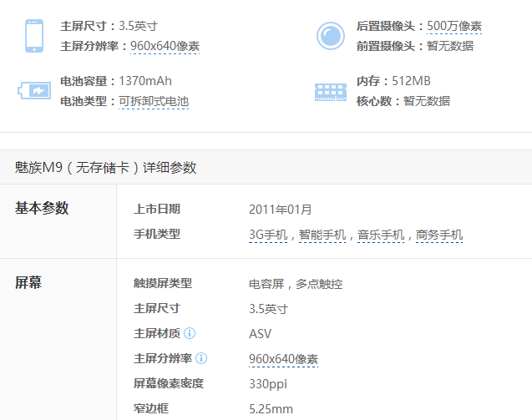Select the 核心数：暂无数据 text
The width and height of the screenshot is (532, 420).
tap(403, 101)
